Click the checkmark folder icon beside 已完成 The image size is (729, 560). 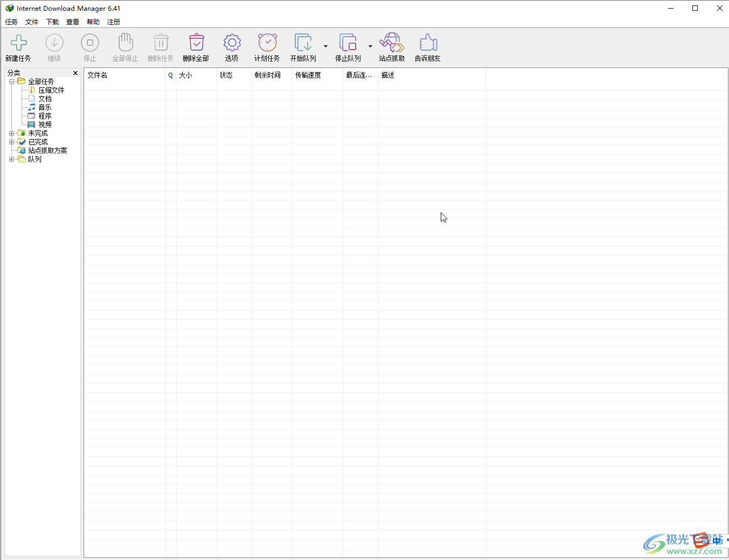(x=22, y=142)
